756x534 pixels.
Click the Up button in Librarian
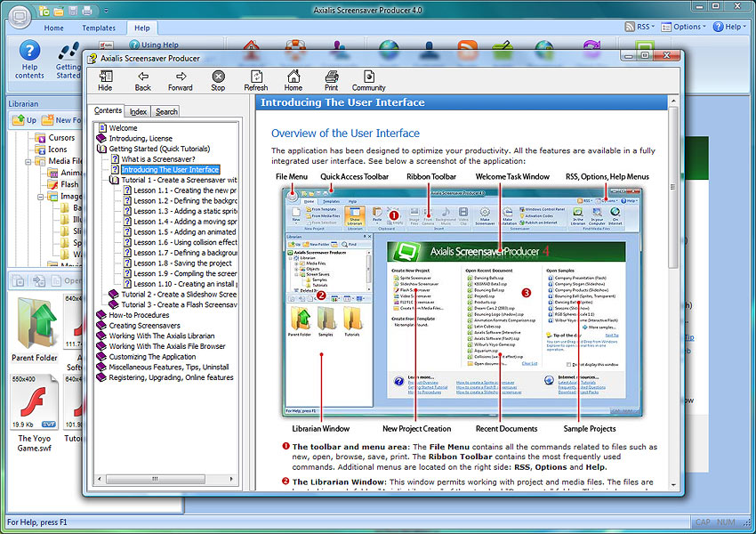25,119
